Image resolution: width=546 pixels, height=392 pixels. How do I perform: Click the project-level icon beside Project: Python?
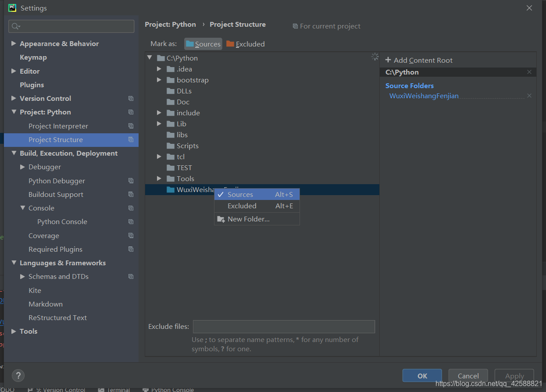point(131,112)
